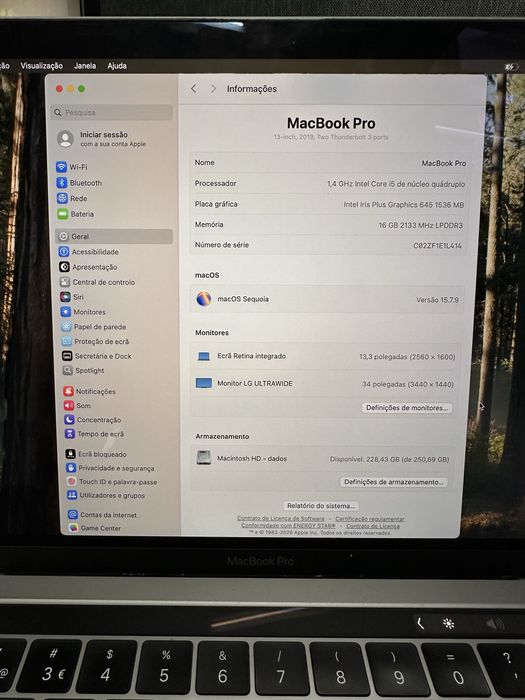Open Acessibilidade icon in sidebar
The width and height of the screenshot is (525, 700).
64,252
